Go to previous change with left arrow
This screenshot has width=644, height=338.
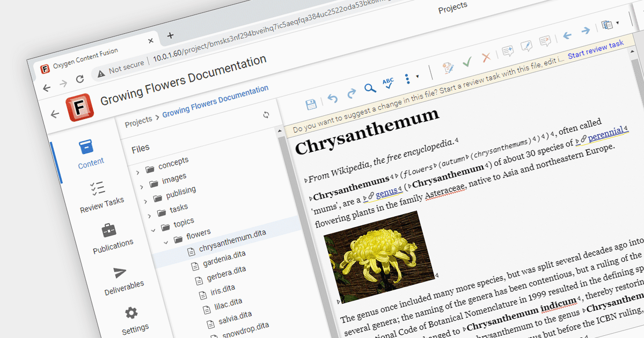[x=567, y=36]
